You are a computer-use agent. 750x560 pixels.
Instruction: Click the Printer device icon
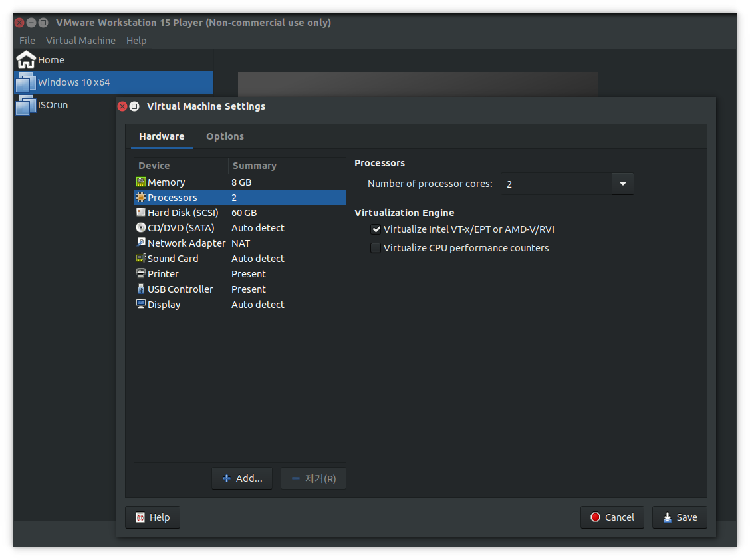[x=141, y=273]
